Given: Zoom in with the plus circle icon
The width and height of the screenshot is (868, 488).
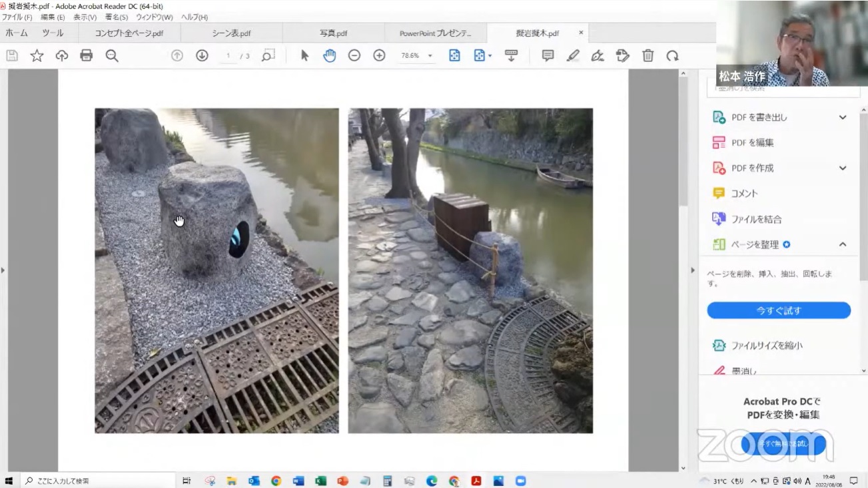Looking at the screenshot, I should tap(379, 56).
